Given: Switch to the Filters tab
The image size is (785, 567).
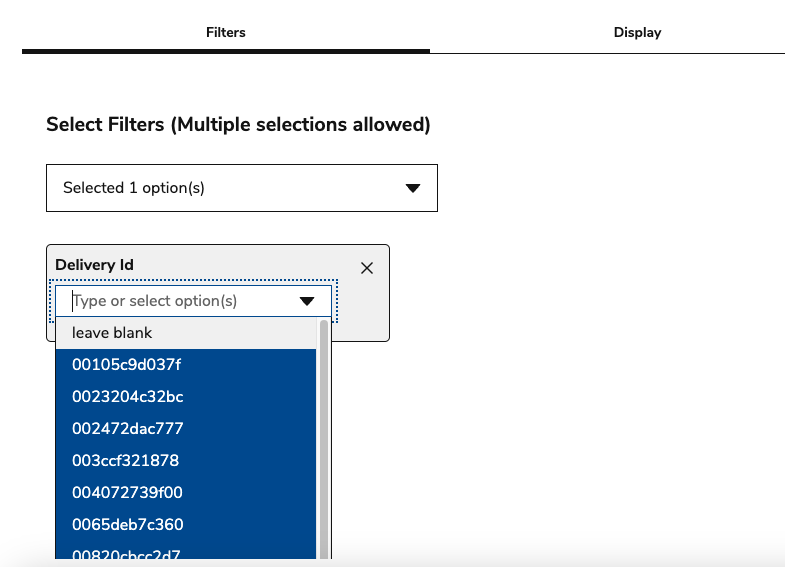Looking at the screenshot, I should point(225,32).
